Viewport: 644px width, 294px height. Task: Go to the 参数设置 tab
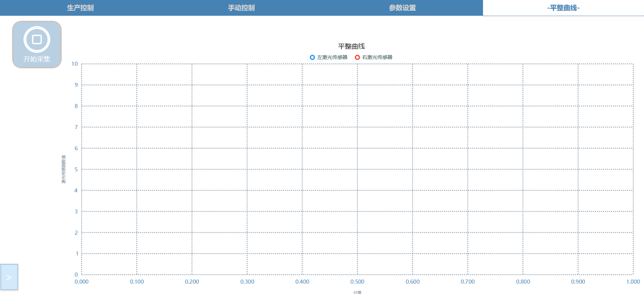coord(402,8)
